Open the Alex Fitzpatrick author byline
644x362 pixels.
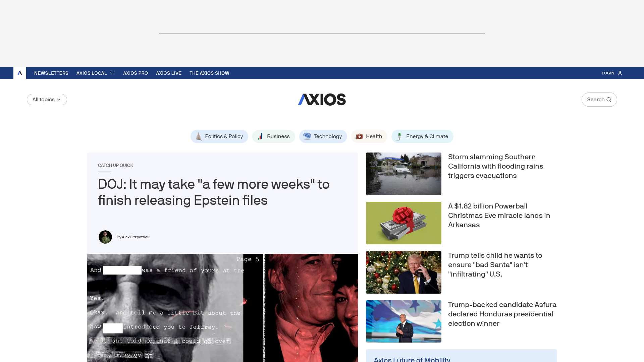(x=133, y=237)
